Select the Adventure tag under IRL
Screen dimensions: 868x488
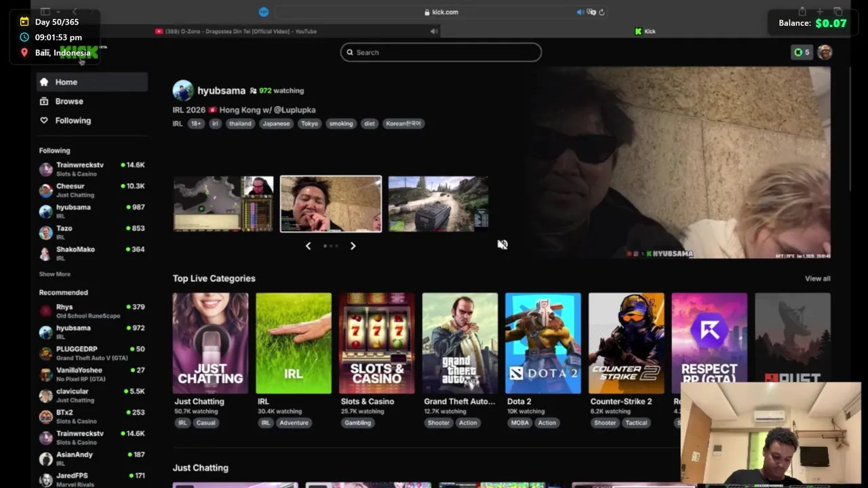click(294, 422)
